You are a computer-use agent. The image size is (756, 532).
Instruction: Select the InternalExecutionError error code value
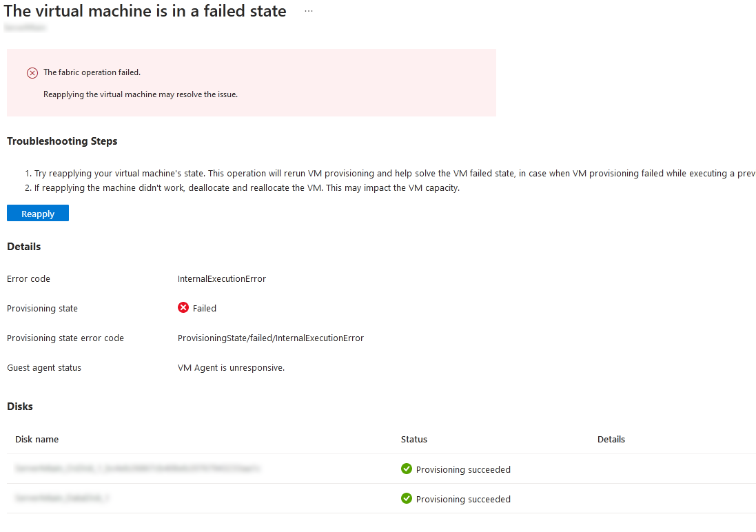221,278
